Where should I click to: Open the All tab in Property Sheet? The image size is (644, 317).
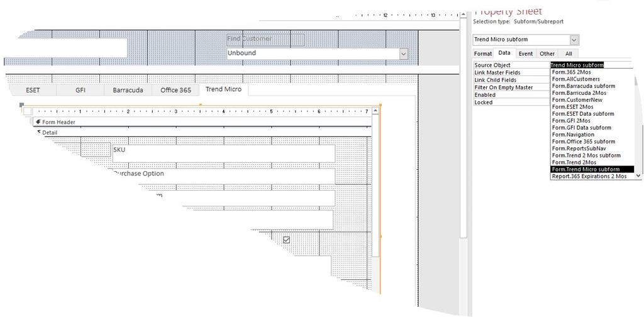coord(569,54)
